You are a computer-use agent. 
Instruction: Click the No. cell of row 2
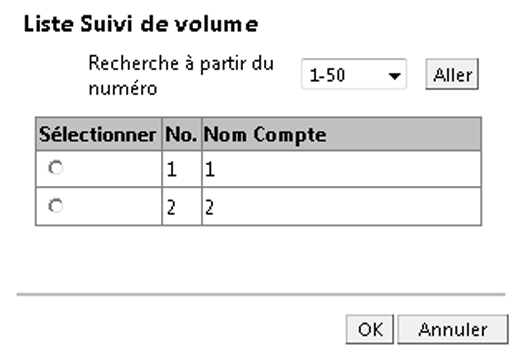pyautogui.click(x=182, y=207)
